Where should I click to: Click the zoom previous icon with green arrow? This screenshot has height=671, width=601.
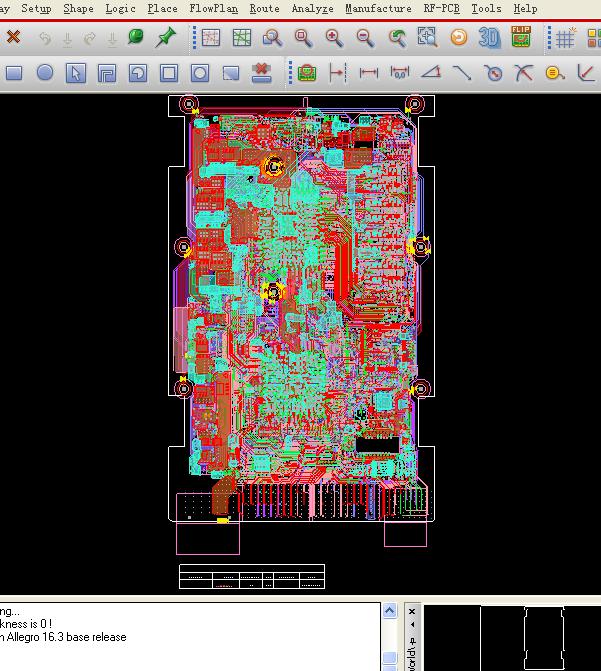(x=397, y=38)
